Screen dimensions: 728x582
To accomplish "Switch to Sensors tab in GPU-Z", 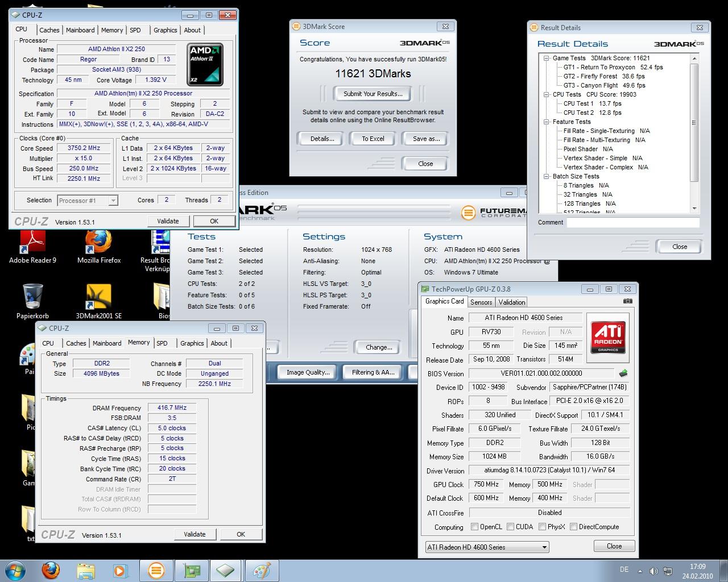I will tap(481, 302).
